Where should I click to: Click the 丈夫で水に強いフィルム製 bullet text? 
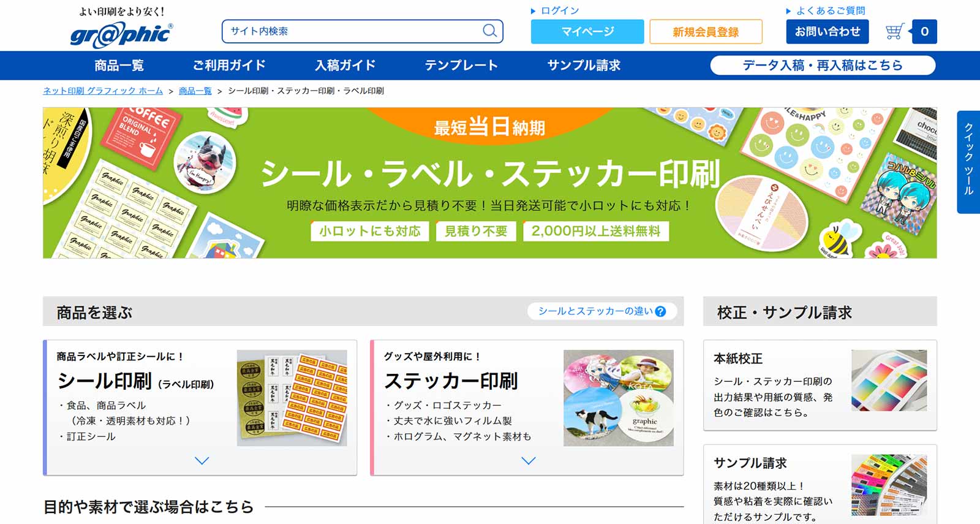click(453, 420)
